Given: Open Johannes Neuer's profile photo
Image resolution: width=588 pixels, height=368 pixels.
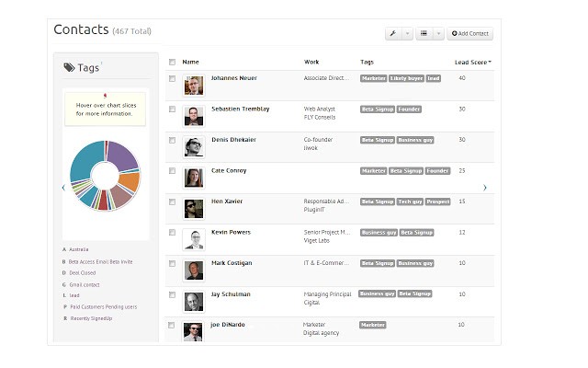Looking at the screenshot, I should 193,86.
